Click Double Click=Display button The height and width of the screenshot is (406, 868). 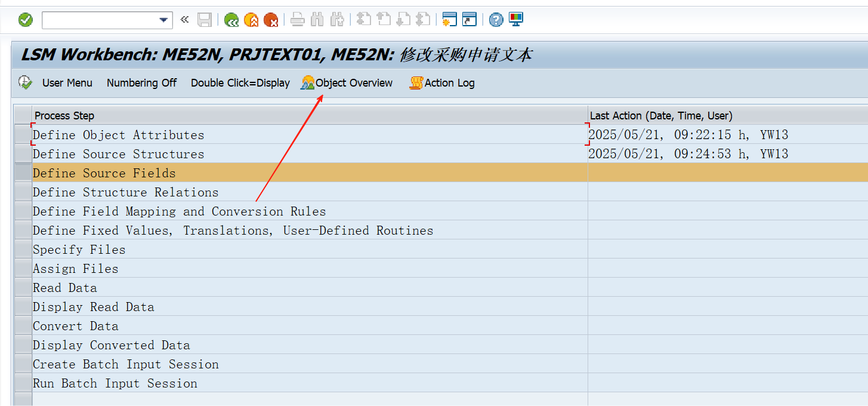[240, 83]
